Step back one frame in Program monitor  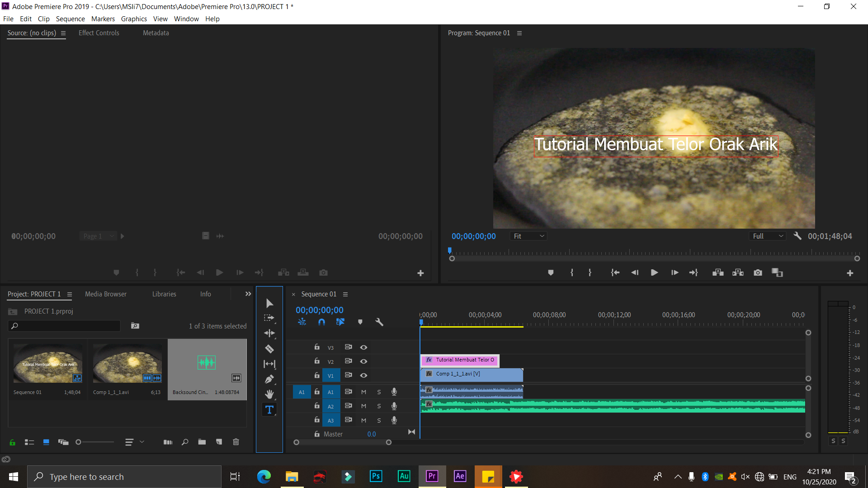click(635, 272)
